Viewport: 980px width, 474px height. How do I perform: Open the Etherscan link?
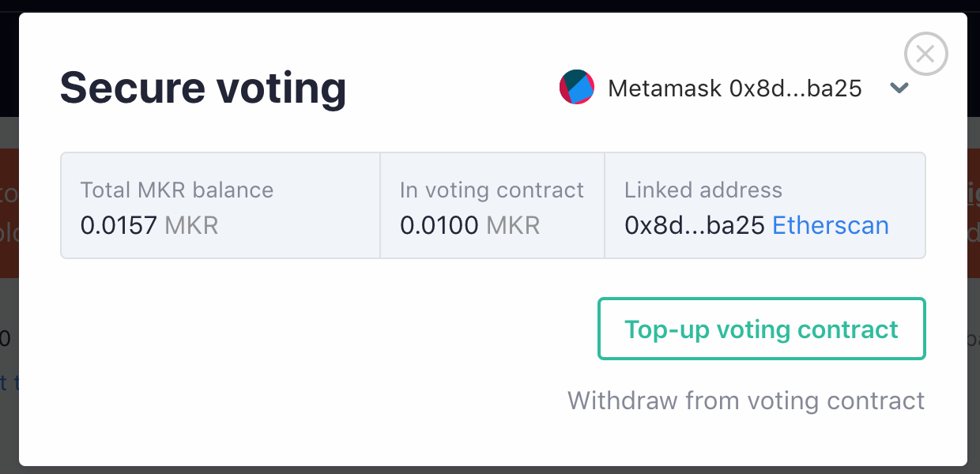(x=831, y=226)
